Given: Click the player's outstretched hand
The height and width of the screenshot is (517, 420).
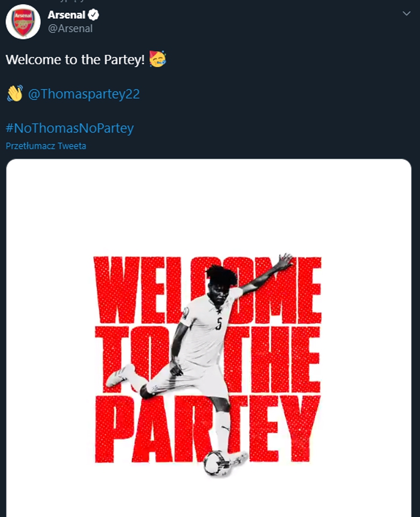Looking at the screenshot, I should (284, 261).
